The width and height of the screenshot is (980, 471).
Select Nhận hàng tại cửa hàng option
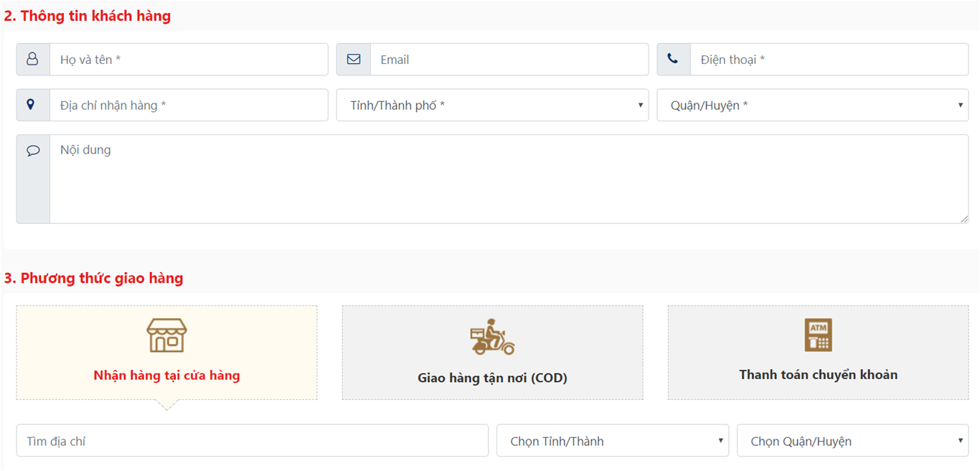(x=166, y=376)
